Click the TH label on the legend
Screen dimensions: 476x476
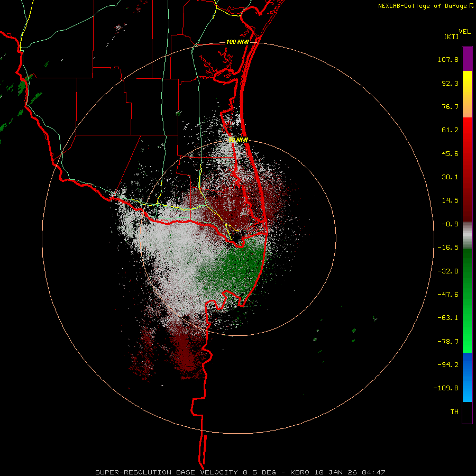(454, 411)
